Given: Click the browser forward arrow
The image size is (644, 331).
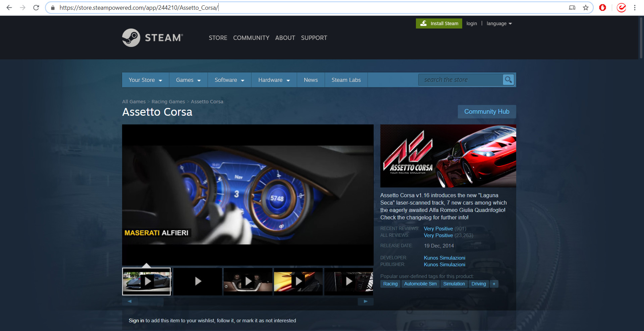Looking at the screenshot, I should (x=22, y=7).
